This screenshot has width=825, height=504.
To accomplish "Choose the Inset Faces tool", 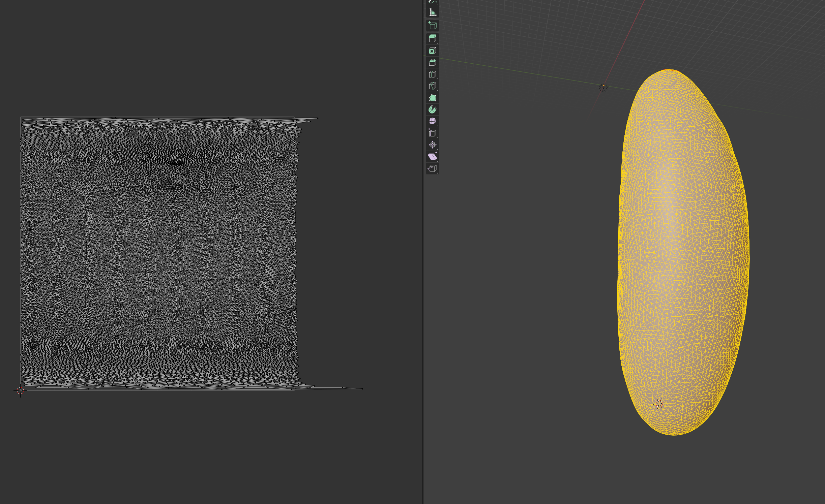I will tap(432, 51).
